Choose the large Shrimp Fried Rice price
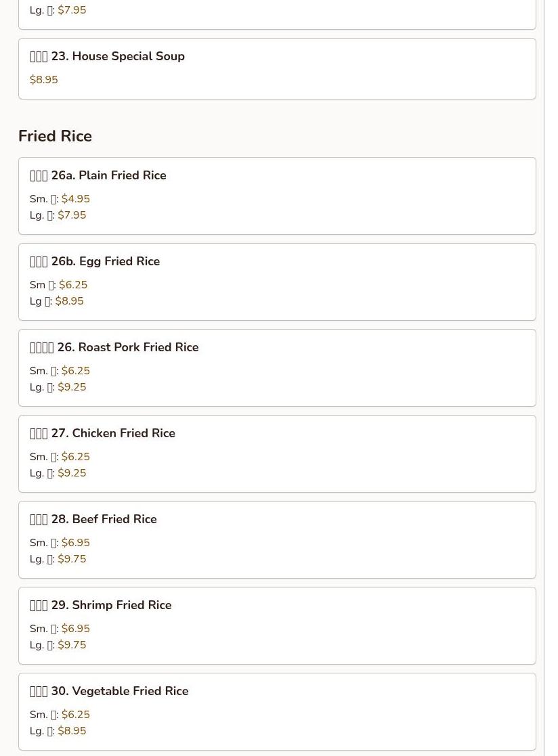This screenshot has height=756, width=558. [72, 645]
